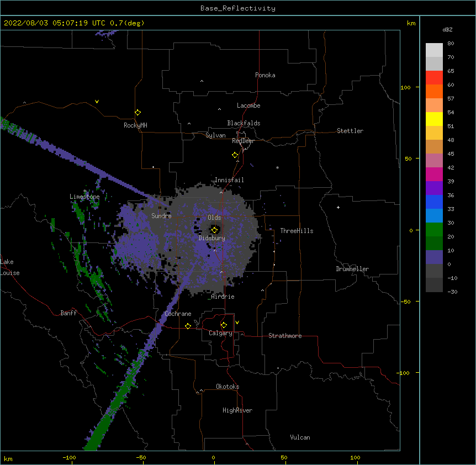Click the km unit label at bottom left

tap(8, 458)
